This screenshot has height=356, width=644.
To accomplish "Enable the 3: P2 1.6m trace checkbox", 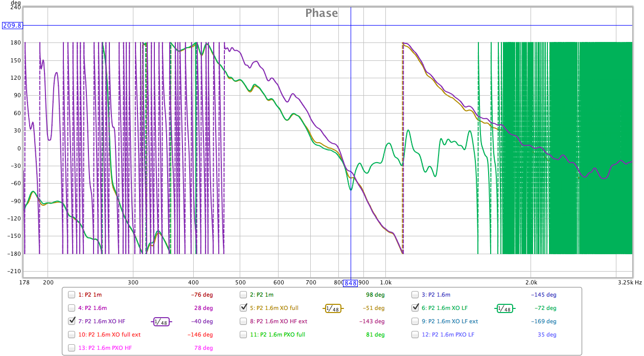I will tap(416, 295).
